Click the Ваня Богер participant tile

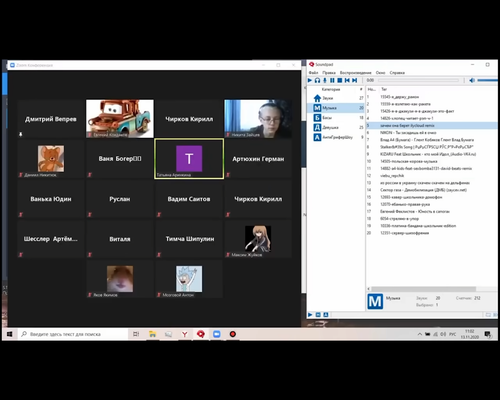(x=120, y=159)
